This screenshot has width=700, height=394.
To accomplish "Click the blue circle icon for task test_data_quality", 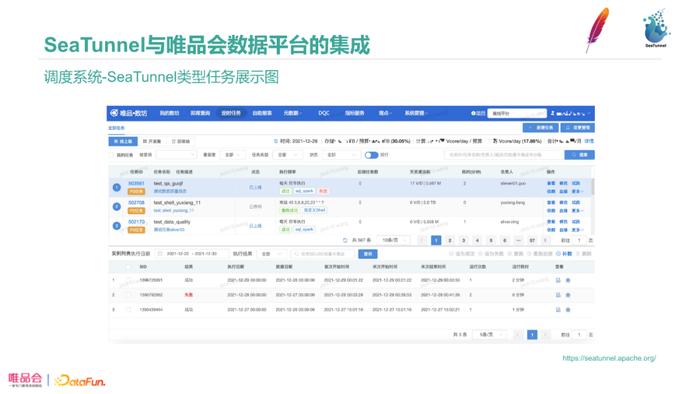I will pos(117,226).
